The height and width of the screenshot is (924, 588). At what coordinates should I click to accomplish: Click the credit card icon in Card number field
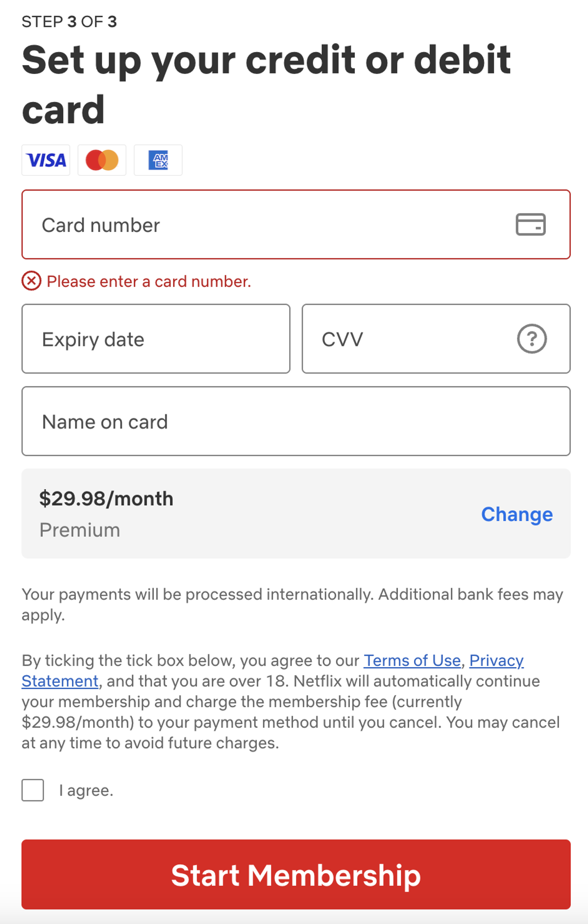click(x=531, y=225)
